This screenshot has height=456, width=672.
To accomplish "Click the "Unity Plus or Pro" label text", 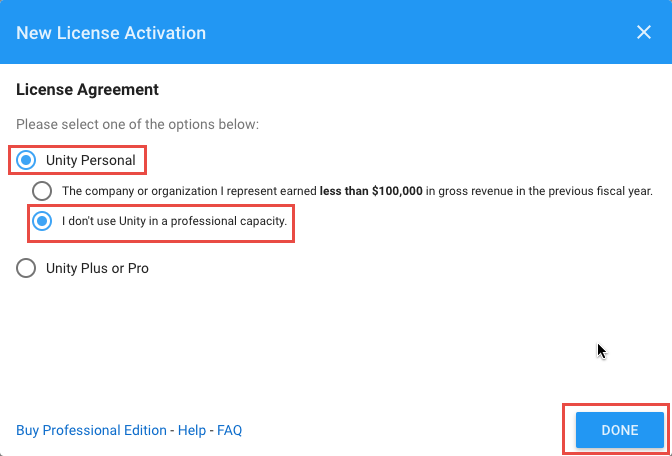I will (x=97, y=269).
